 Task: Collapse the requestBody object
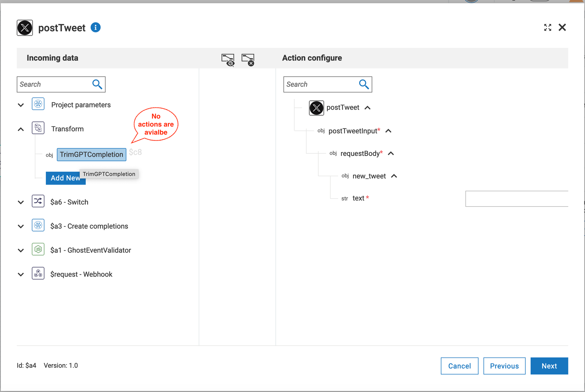pos(391,154)
